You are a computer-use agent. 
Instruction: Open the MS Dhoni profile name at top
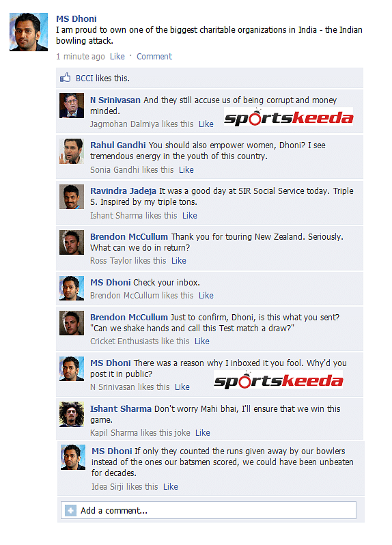click(x=76, y=18)
